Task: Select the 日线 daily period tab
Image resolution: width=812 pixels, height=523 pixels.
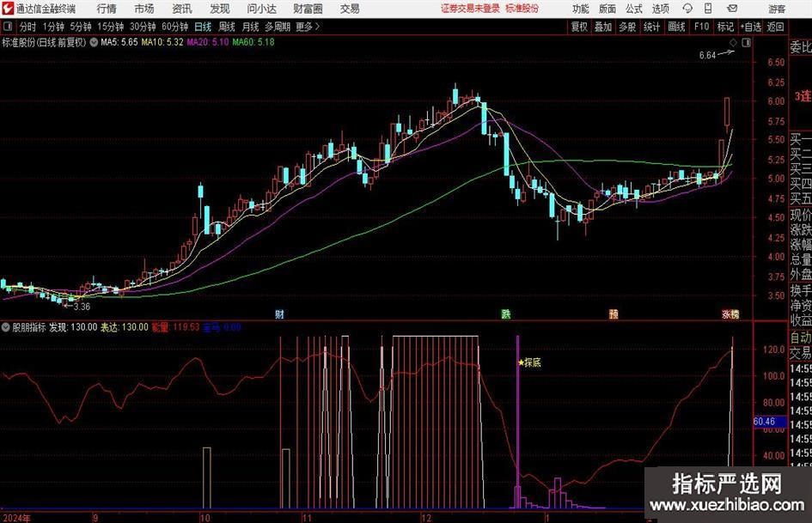Action: point(203,27)
